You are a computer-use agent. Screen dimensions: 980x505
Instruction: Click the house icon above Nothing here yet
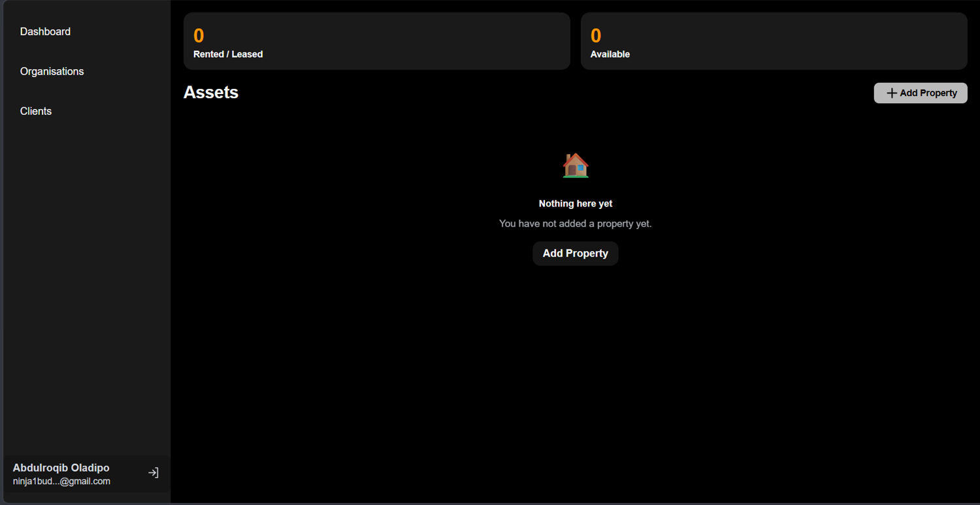[576, 165]
